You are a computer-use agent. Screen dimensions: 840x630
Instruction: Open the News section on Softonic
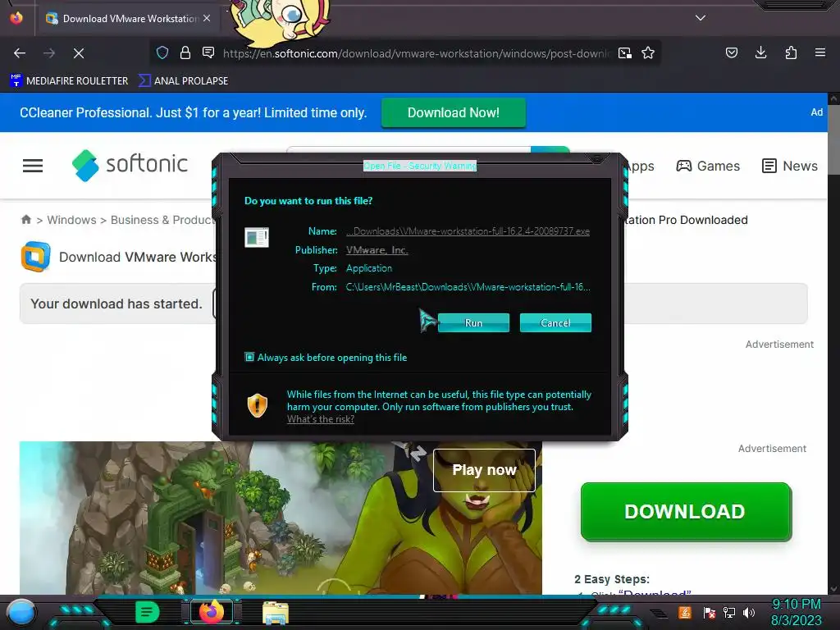[x=790, y=166]
